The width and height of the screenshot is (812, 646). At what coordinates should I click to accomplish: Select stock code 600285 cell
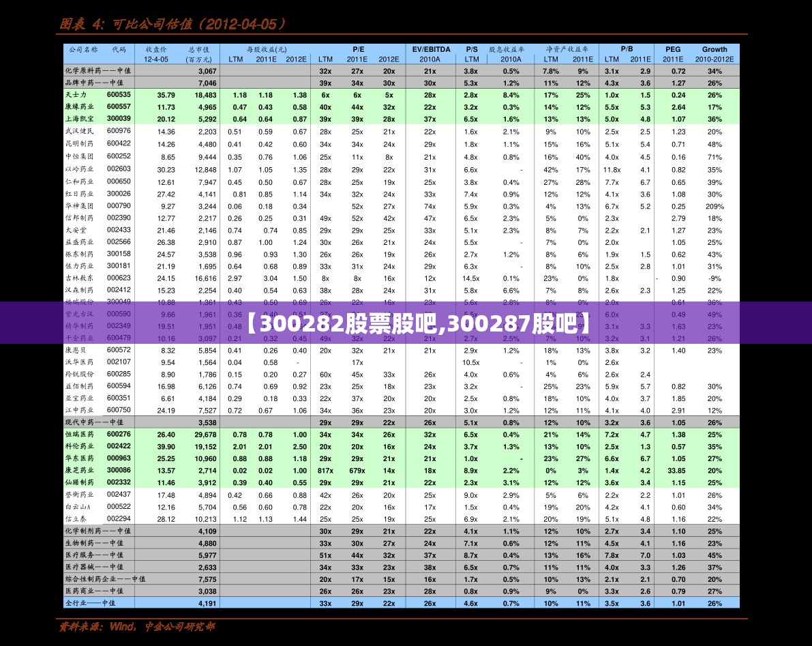point(119,374)
